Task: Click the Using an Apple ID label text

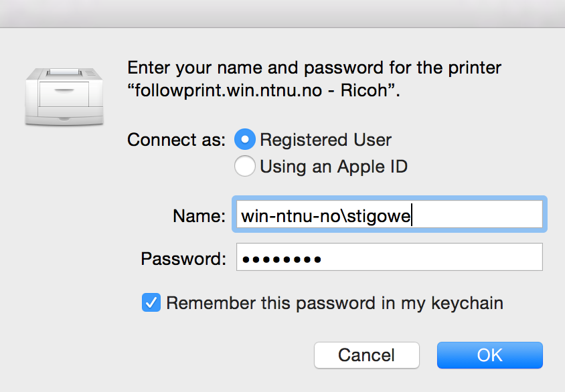Action: point(333,167)
